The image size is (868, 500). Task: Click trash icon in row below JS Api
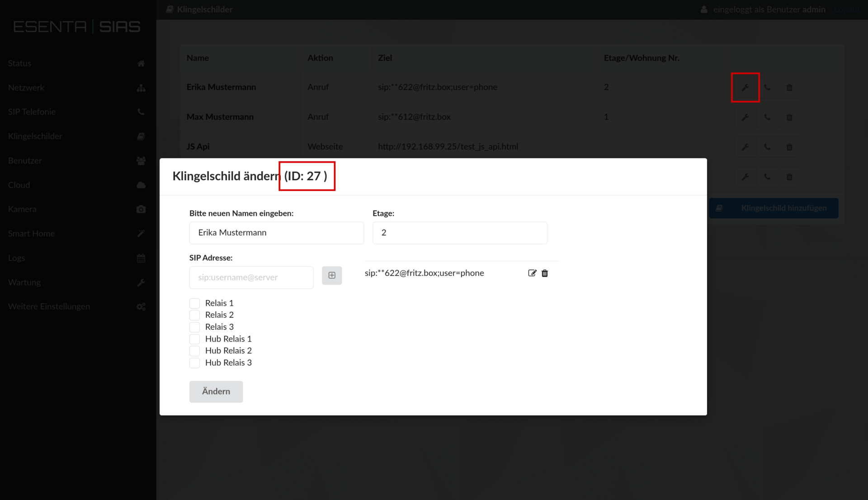coord(789,177)
